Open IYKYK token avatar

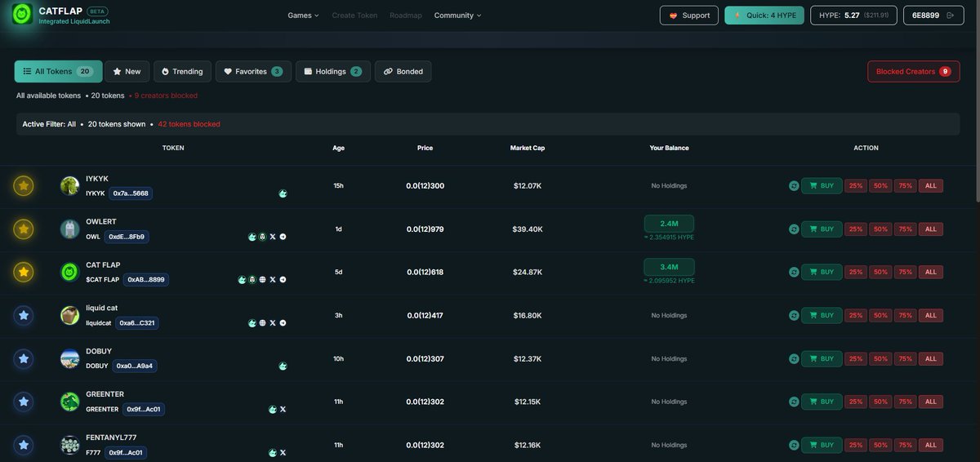(69, 185)
